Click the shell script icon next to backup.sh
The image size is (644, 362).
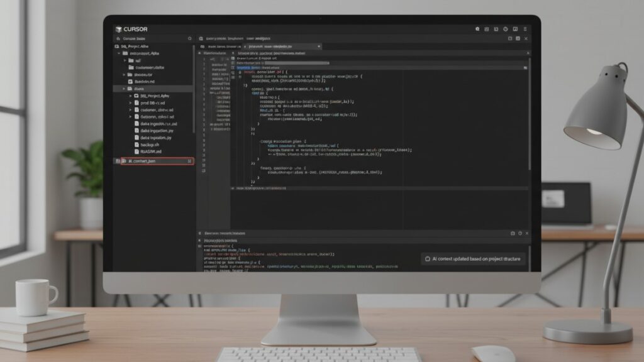[136, 146]
